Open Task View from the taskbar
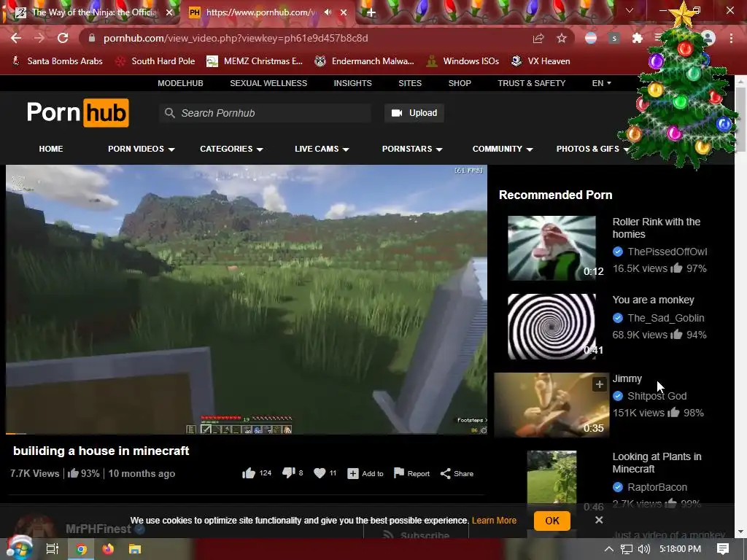747x560 pixels. (x=52, y=549)
